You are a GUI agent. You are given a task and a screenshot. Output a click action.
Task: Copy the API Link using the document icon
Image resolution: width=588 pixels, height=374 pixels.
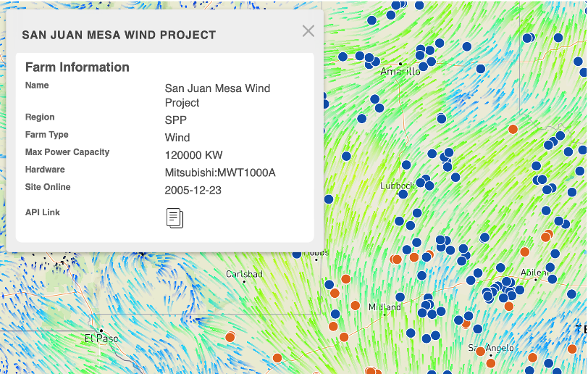175,217
